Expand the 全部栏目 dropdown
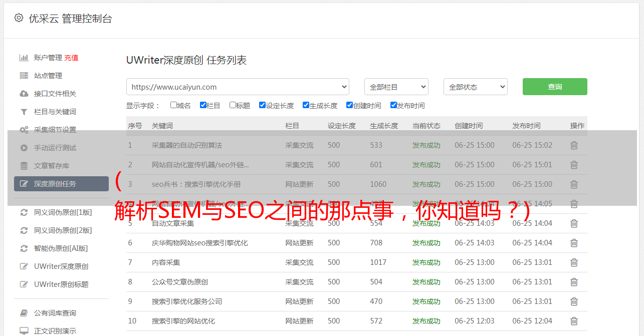 pyautogui.click(x=396, y=87)
